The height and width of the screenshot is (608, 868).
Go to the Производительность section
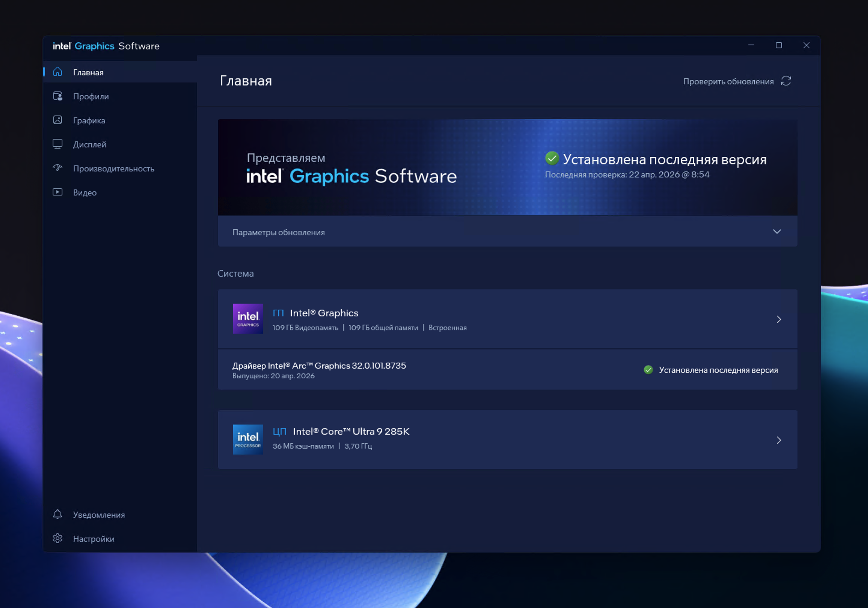pyautogui.click(x=113, y=169)
